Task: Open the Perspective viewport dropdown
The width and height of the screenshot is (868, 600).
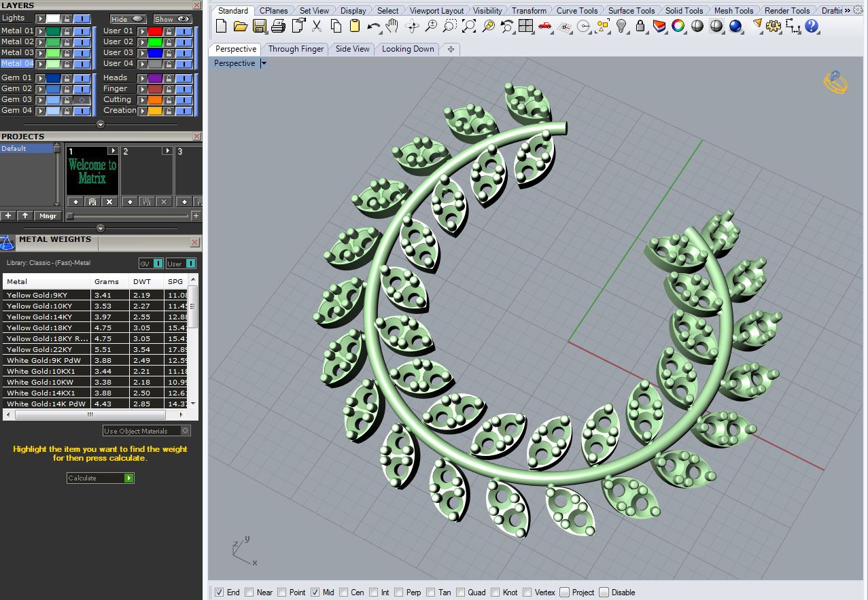Action: point(263,63)
